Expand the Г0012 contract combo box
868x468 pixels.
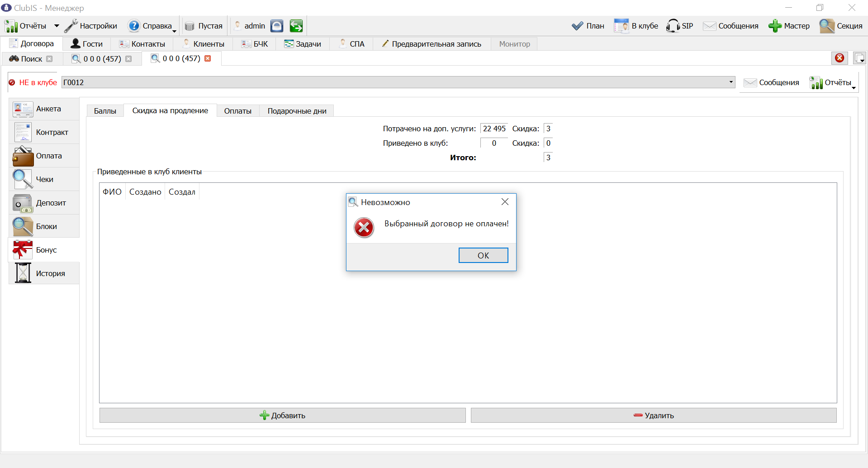coord(731,82)
